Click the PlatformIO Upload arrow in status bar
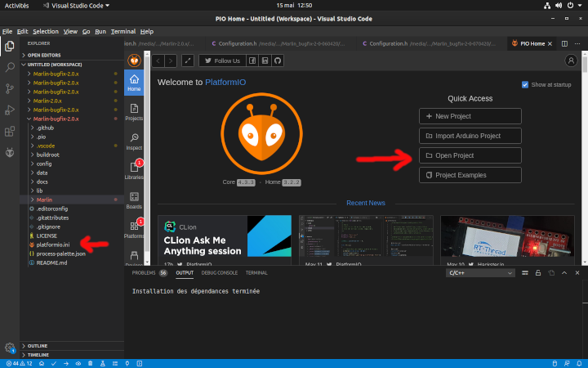This screenshot has height=368, width=588. click(x=66, y=363)
